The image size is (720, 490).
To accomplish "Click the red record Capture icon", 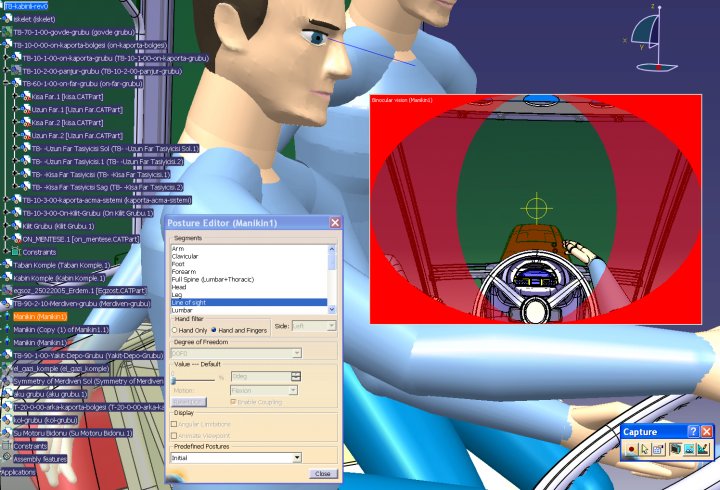I will point(631,450).
